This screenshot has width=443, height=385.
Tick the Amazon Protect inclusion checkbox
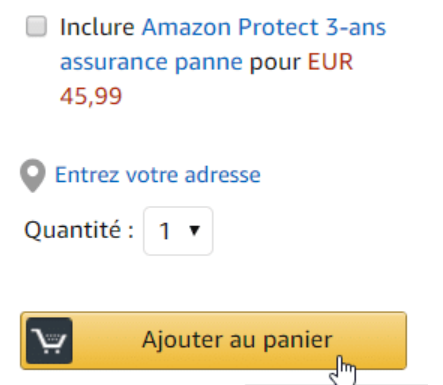36,26
